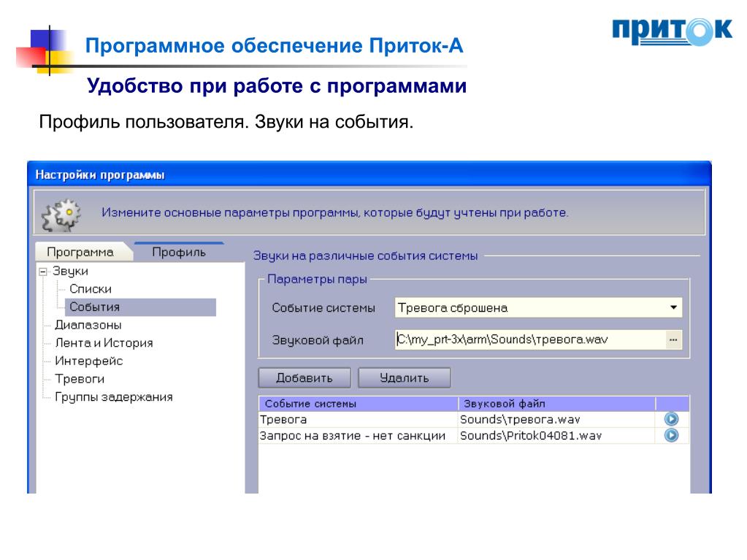Play the тревога.wav sound in Тревога row
Screen dimensions: 747x560
tap(671, 419)
